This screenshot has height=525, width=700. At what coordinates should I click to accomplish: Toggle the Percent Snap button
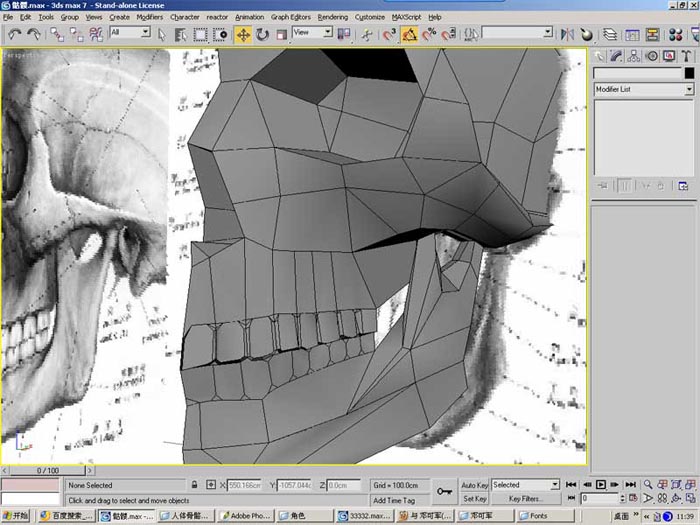pyautogui.click(x=429, y=34)
